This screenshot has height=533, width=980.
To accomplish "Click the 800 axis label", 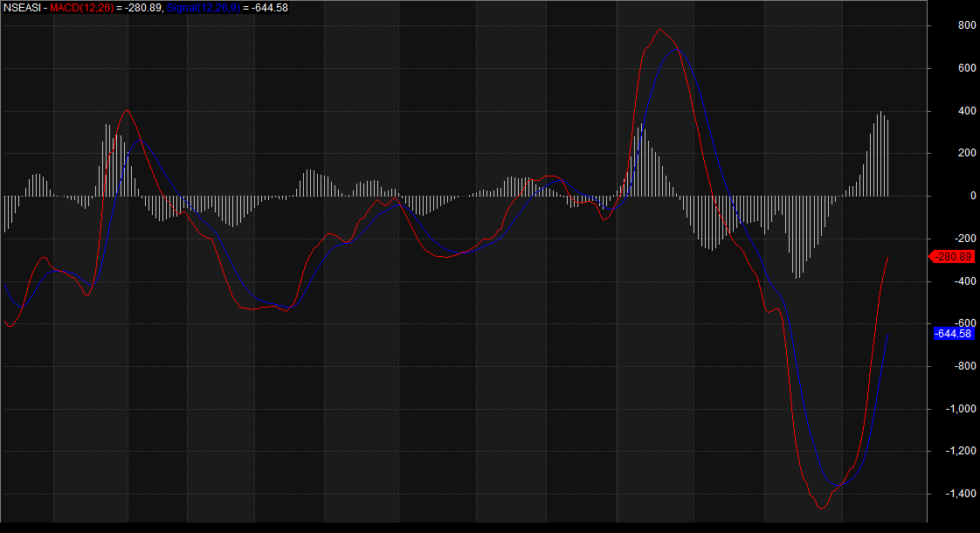I will pyautogui.click(x=967, y=25).
